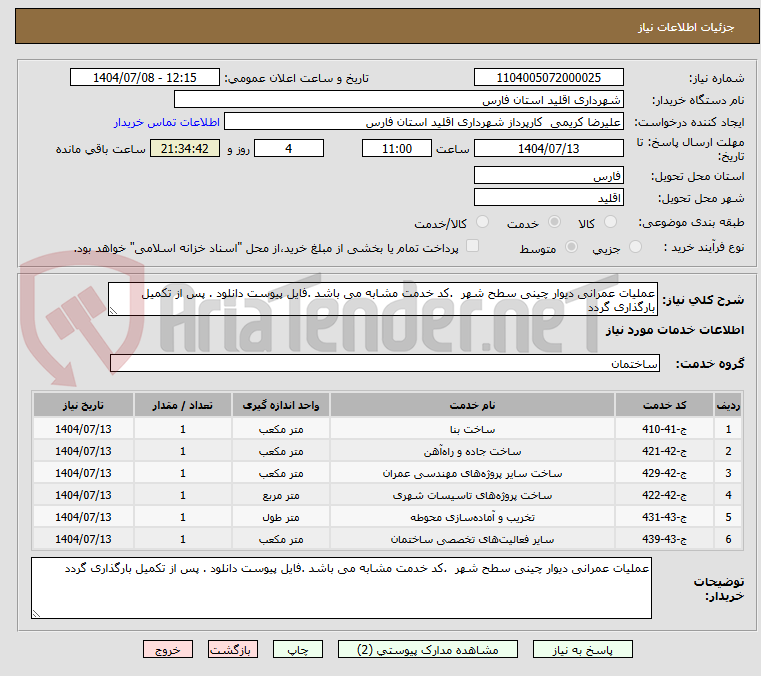Click the ردیف column header
Screen dimensions: 761x676
point(728,405)
